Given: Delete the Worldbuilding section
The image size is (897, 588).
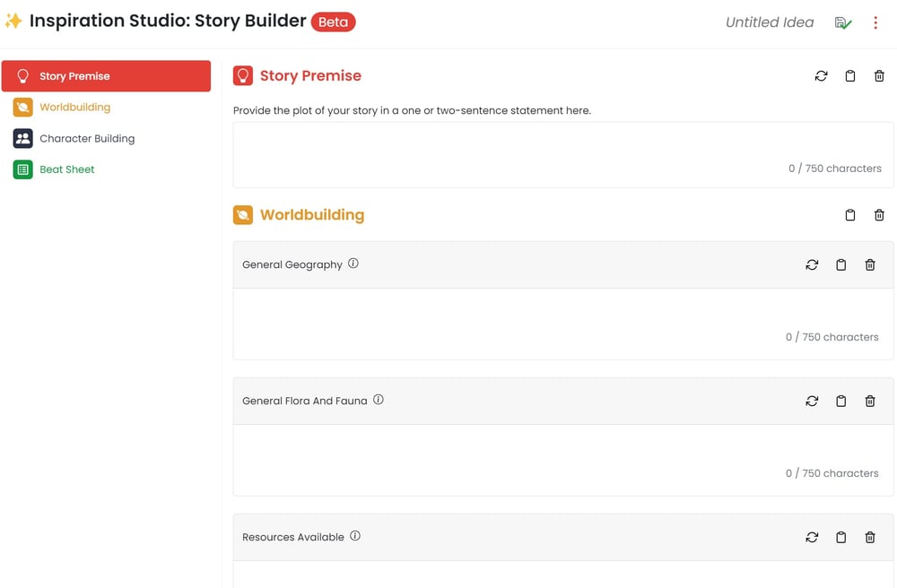Looking at the screenshot, I should 879,215.
